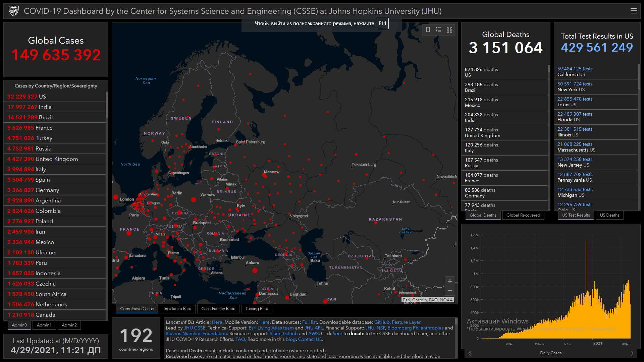Open the hamburger menu in the header
644x362 pixels.
pos(633,11)
